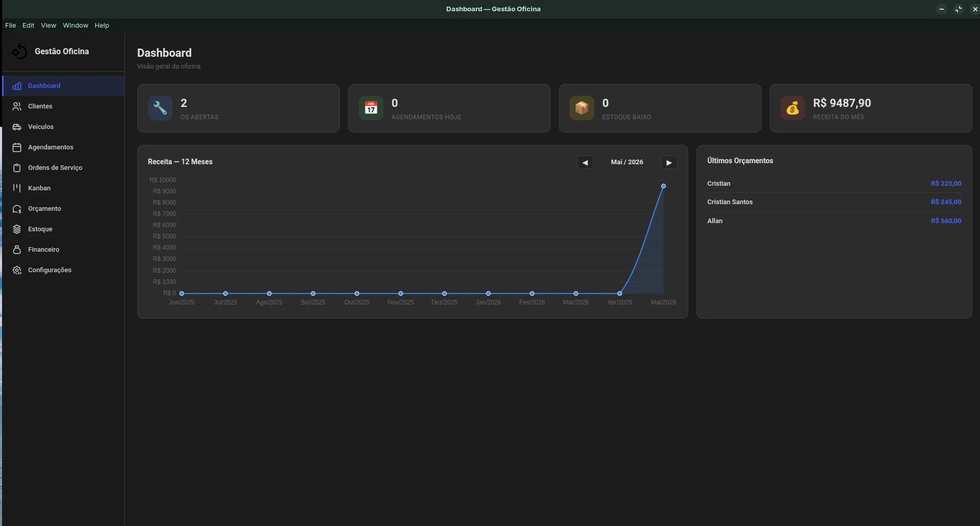980x526 pixels.
Task: Click the box icon on Estoque Baixo card
Action: 582,108
